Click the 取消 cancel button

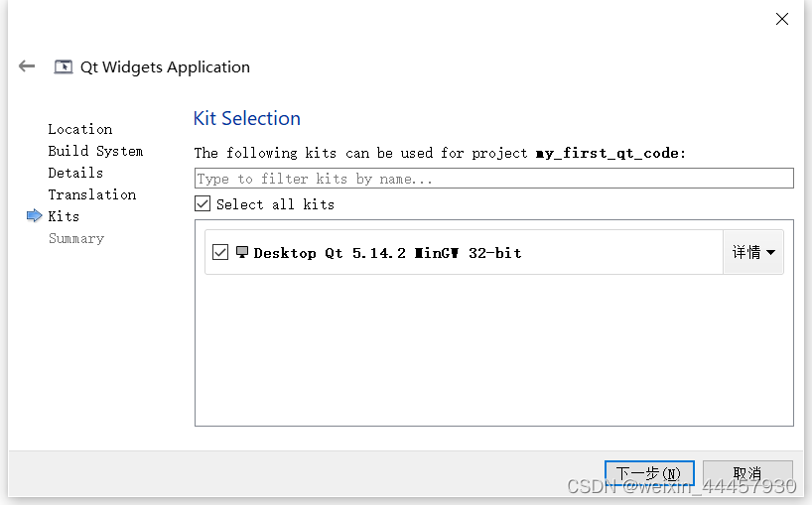click(x=747, y=473)
